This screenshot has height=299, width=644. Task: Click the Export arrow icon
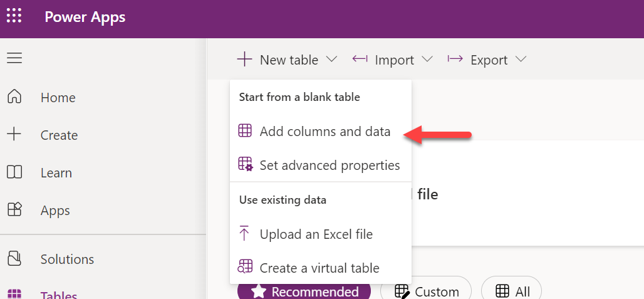455,59
